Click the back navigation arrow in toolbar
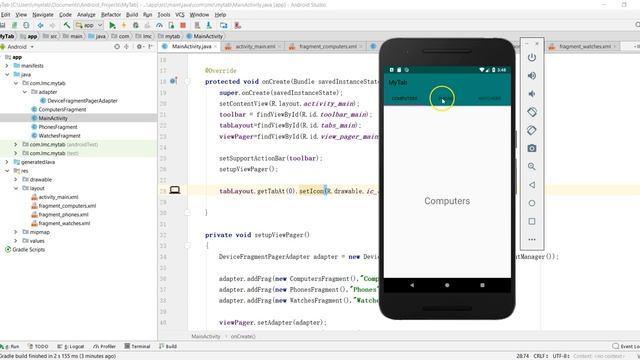Viewport: 640px width, 360px height. pos(40,25)
